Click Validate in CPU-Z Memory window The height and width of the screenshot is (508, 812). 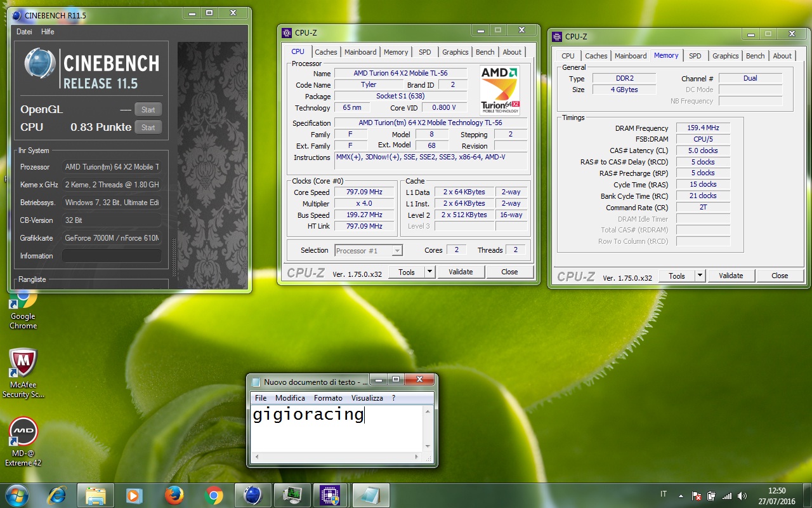tap(731, 276)
